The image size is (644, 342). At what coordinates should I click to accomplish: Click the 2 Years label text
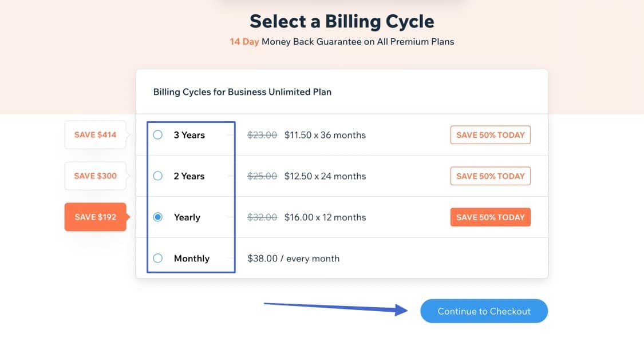pyautogui.click(x=189, y=176)
